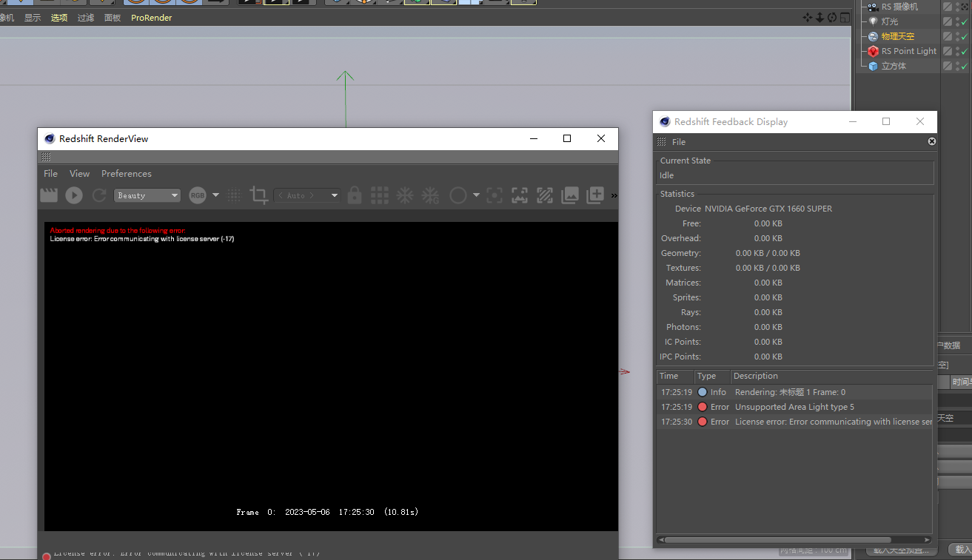Open the Preferences menu in RenderView
The image size is (972, 560).
[126, 173]
